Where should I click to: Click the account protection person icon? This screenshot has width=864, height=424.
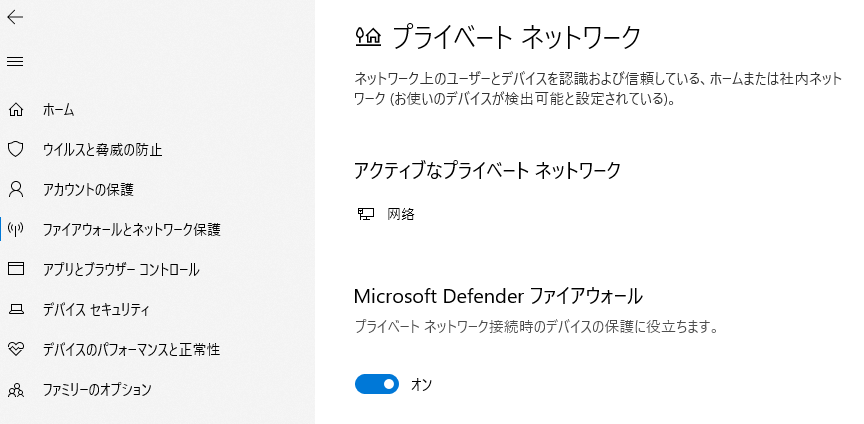tap(15, 189)
